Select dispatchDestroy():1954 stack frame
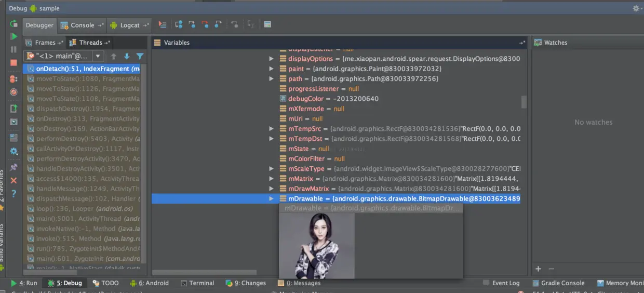Image resolution: width=644 pixels, height=293 pixels. coord(82,109)
